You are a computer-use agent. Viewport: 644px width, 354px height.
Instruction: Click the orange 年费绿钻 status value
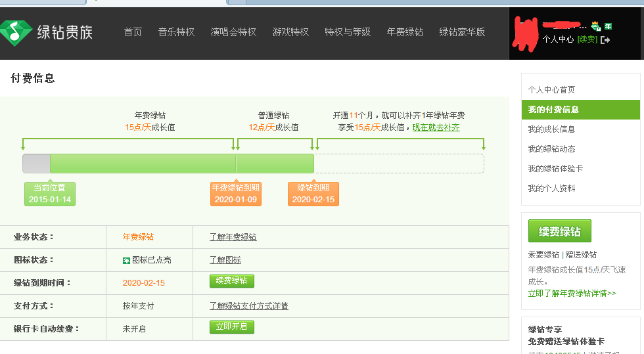point(138,237)
